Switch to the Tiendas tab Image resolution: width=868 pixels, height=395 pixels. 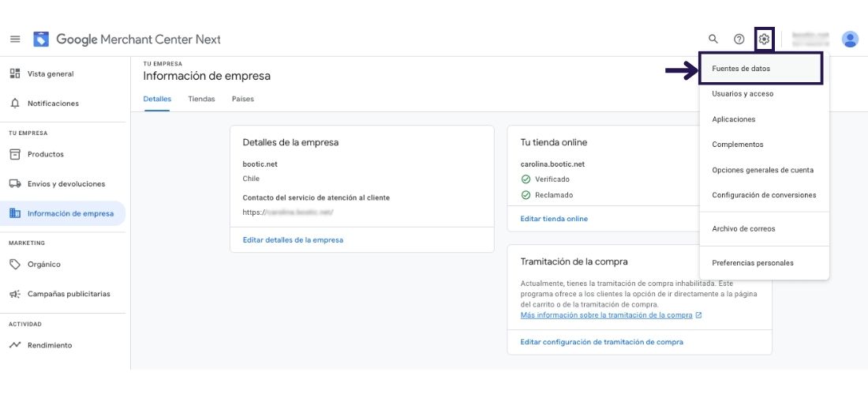pyautogui.click(x=201, y=100)
